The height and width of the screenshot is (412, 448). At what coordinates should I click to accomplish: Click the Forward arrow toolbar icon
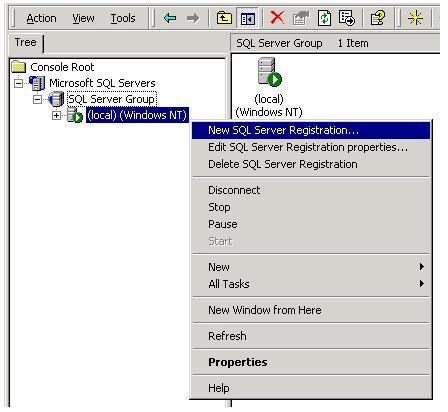[x=192, y=18]
